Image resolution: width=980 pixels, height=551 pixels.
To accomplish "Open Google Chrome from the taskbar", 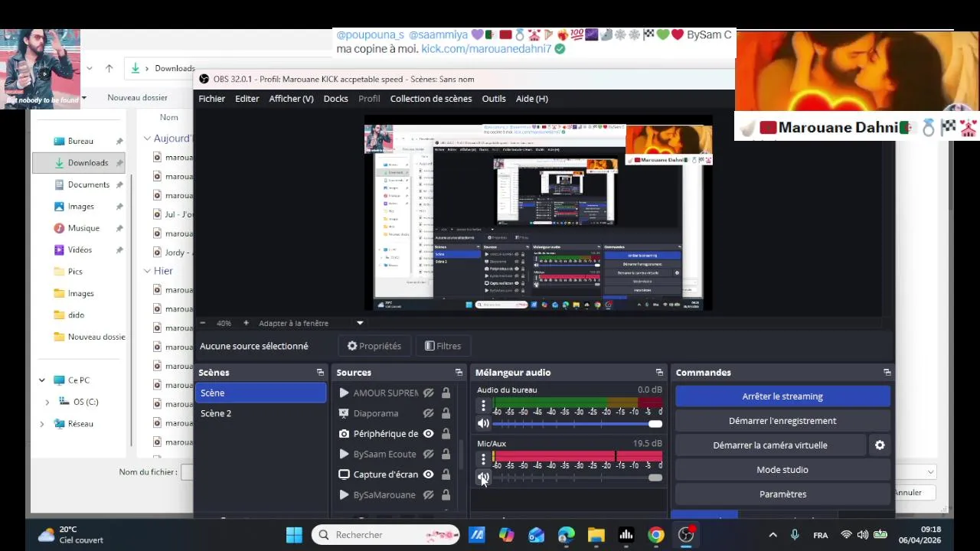I will click(656, 535).
